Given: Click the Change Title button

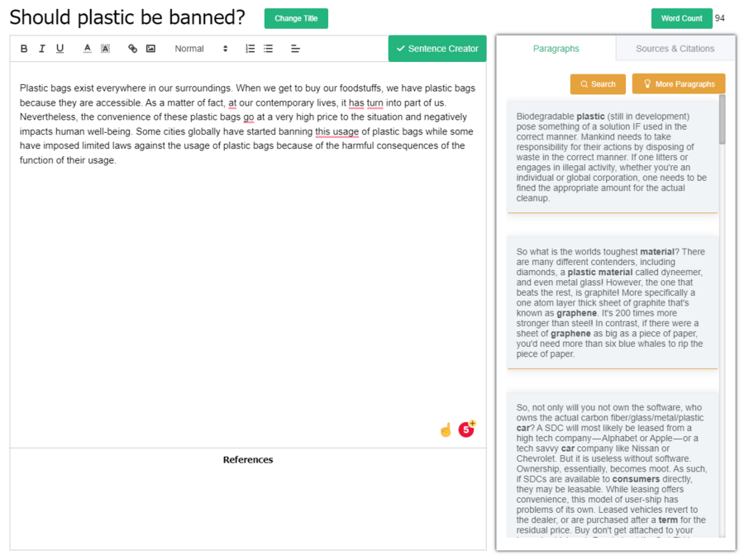Looking at the screenshot, I should (x=296, y=18).
